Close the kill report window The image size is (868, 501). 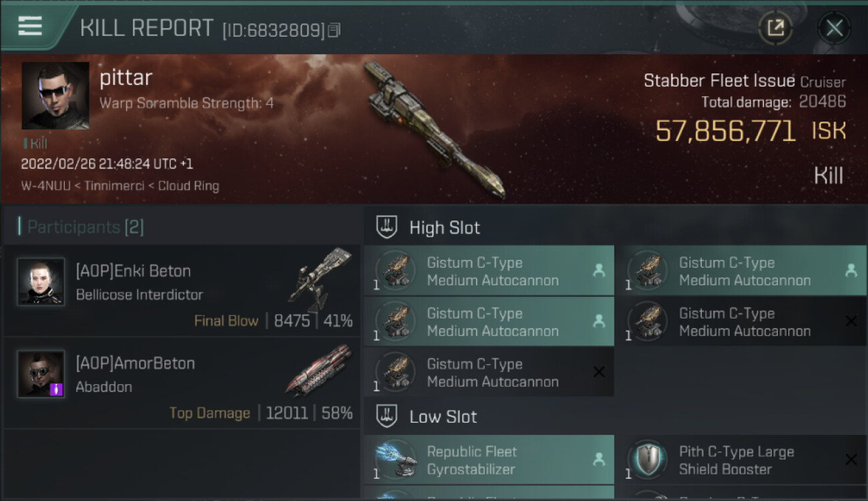pyautogui.click(x=834, y=28)
